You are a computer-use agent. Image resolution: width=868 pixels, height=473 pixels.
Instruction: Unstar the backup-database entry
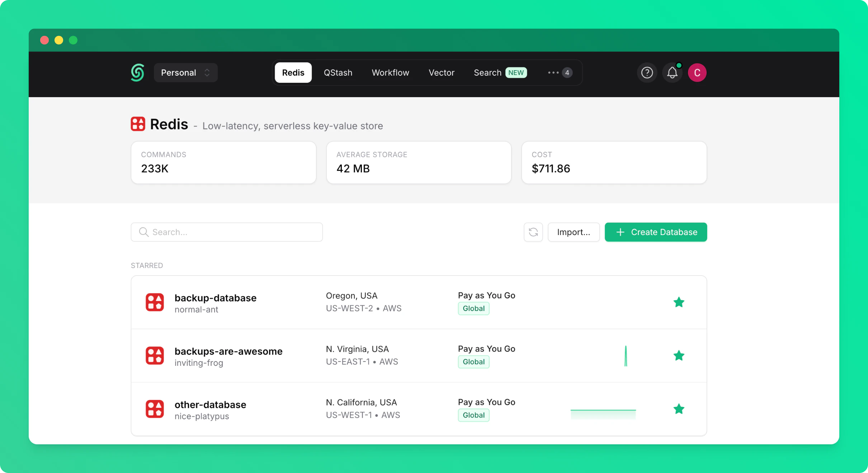pos(679,302)
